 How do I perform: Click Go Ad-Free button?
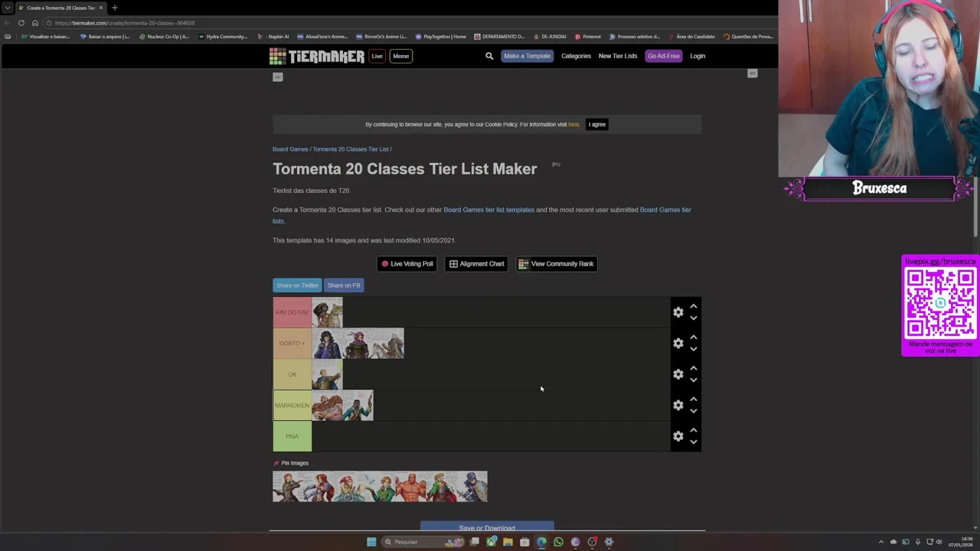(663, 56)
